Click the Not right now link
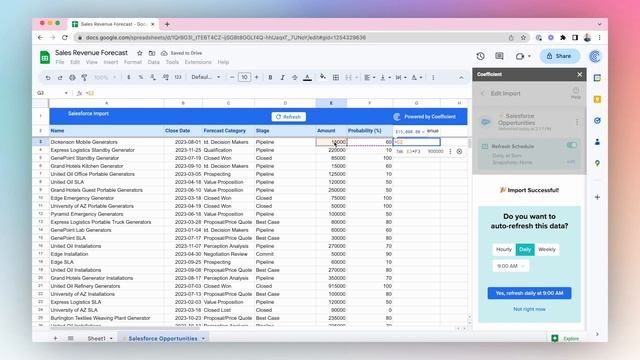 (x=529, y=309)
